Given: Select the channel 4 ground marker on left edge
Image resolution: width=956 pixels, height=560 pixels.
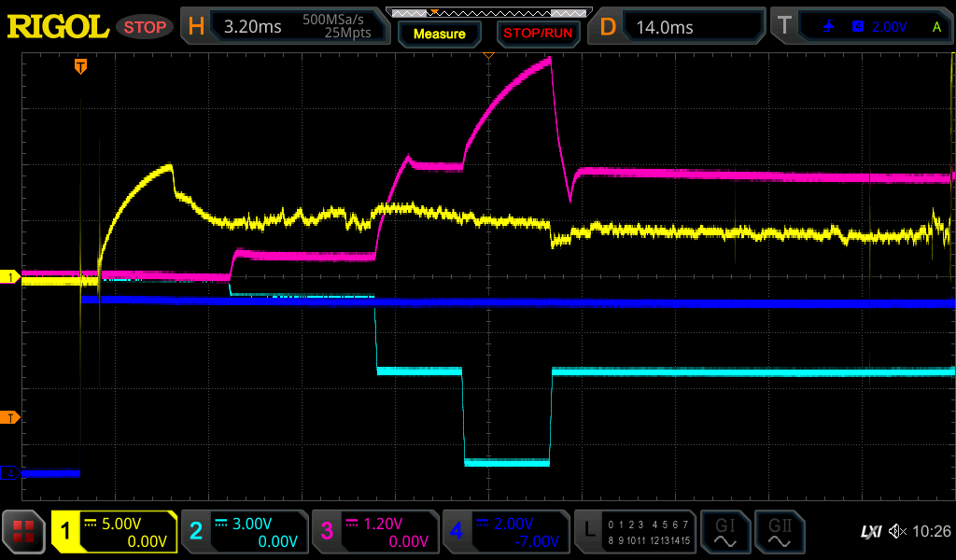Looking at the screenshot, I should click(10, 473).
